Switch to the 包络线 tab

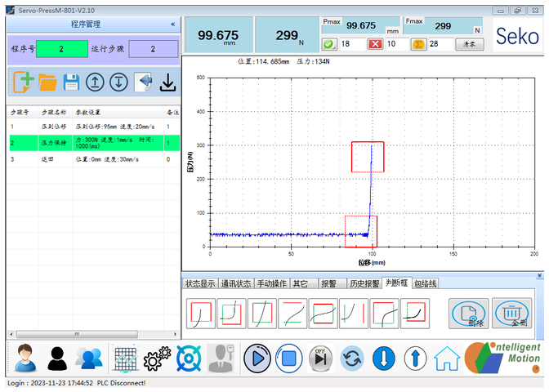(x=426, y=284)
